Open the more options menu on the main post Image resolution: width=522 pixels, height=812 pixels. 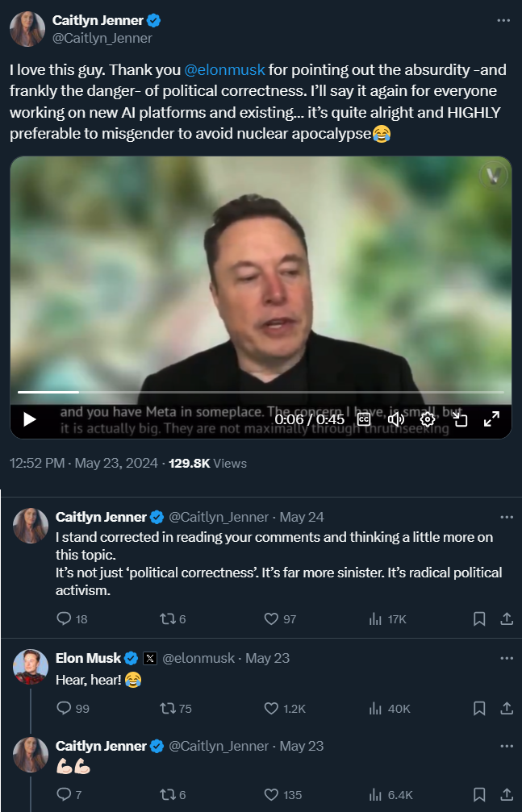tap(503, 19)
